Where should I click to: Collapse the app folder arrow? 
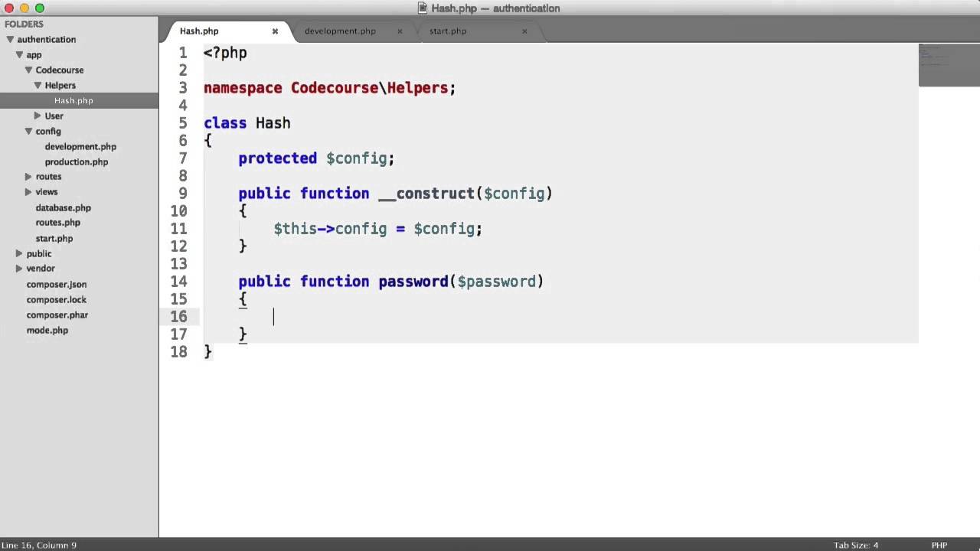[19, 54]
